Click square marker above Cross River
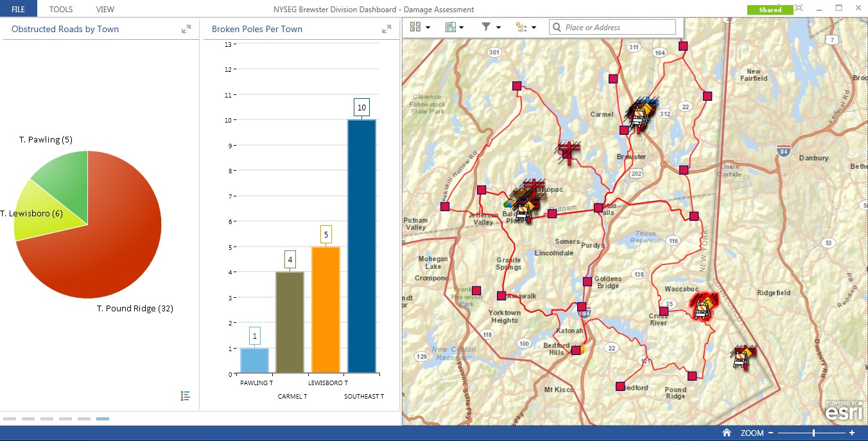 click(x=664, y=311)
